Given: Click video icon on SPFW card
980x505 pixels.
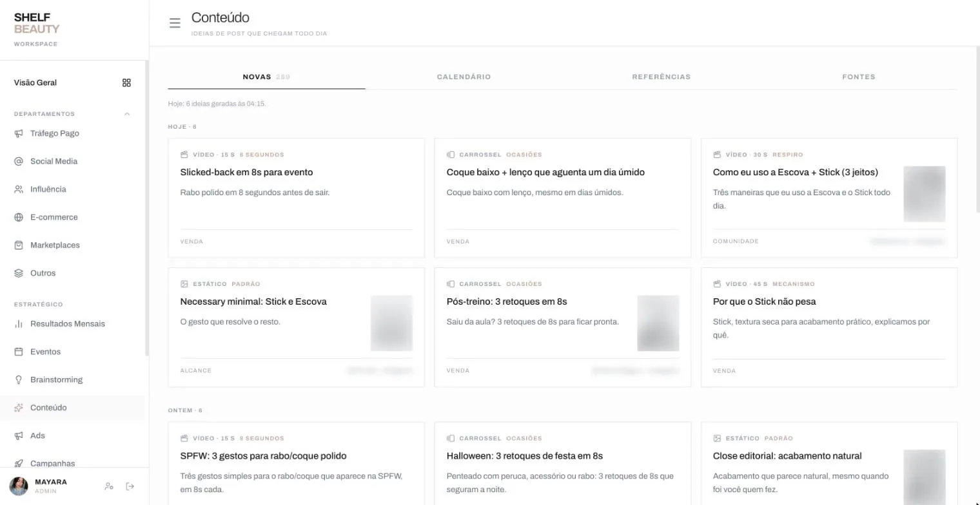Looking at the screenshot, I should 184,439.
